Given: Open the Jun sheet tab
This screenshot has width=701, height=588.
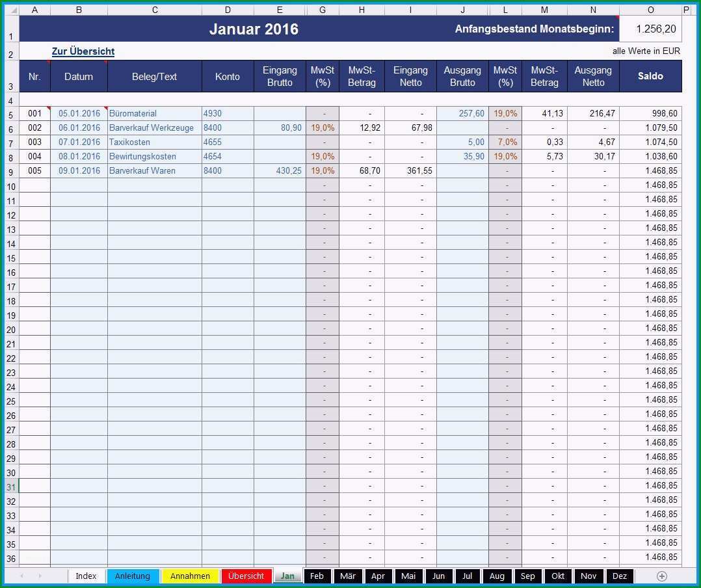Looking at the screenshot, I should point(438,576).
